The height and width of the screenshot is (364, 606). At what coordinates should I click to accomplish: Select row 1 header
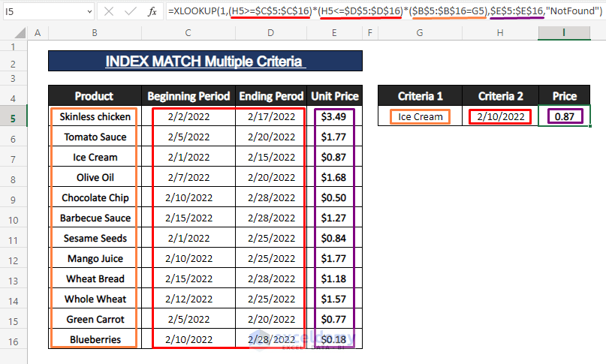tap(13, 47)
